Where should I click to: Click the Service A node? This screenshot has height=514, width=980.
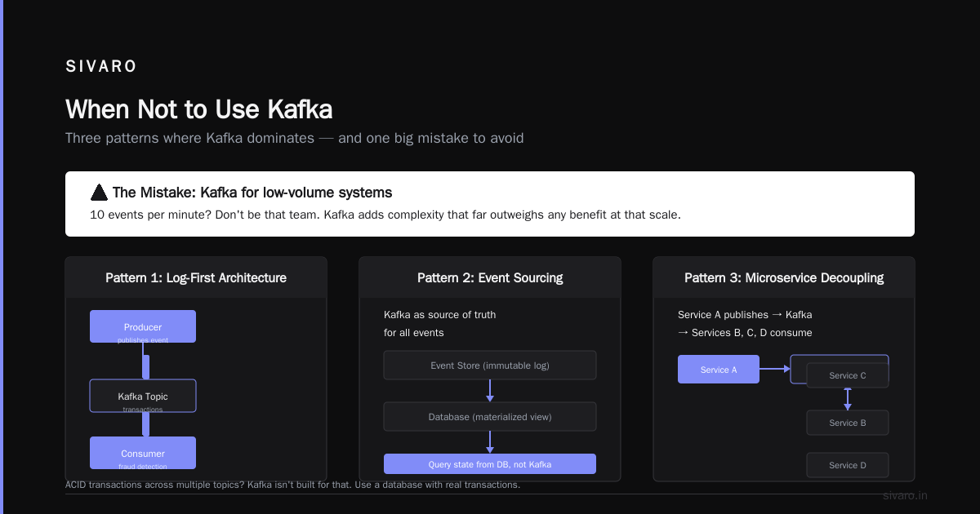(x=719, y=370)
